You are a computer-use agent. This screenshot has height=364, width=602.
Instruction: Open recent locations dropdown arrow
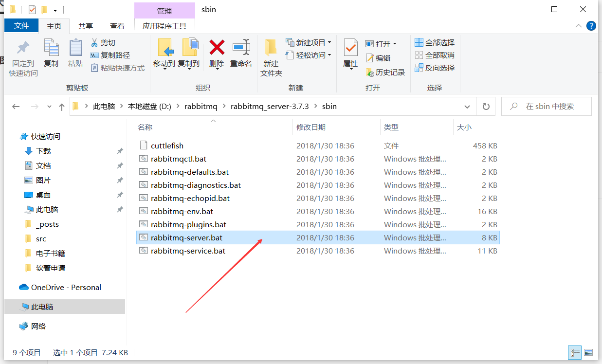[49, 107]
